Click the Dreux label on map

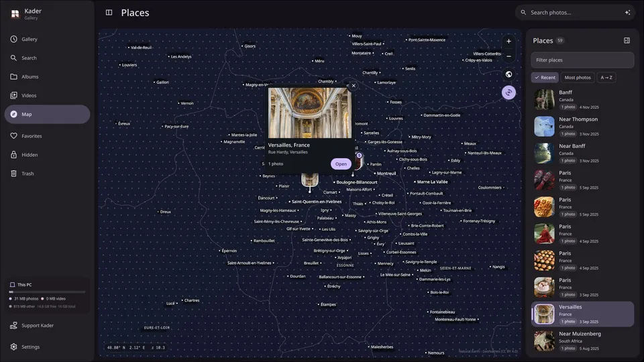[166, 212]
